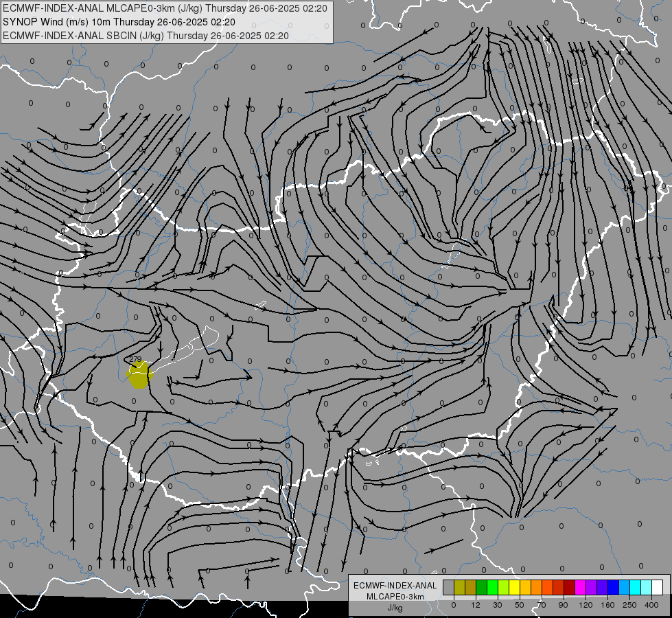Screen dimensions: 672x618
Task: Click the olive MLCAPE hexagon on the map
Action: click(140, 375)
